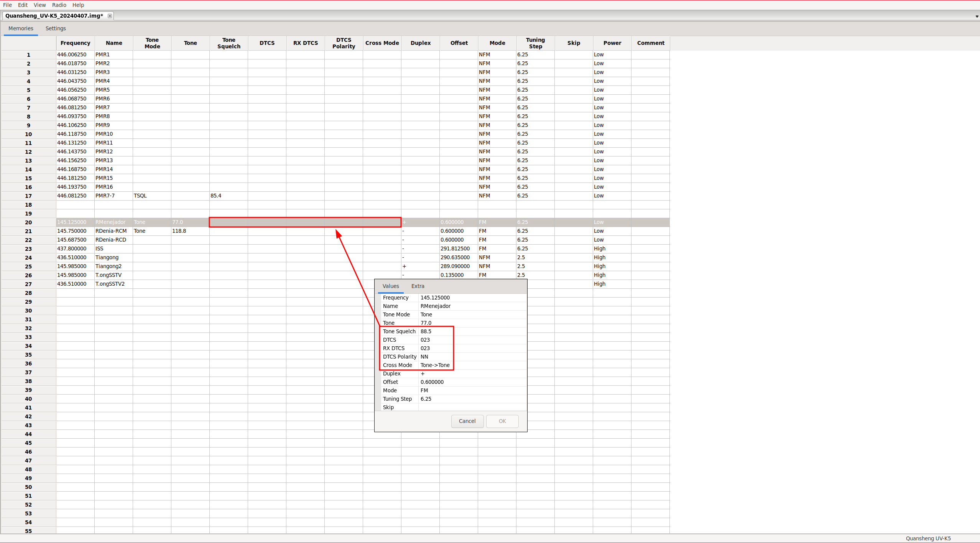Click the Cancel button in properties dialog
Screen dimensions: 980x543
coord(467,421)
